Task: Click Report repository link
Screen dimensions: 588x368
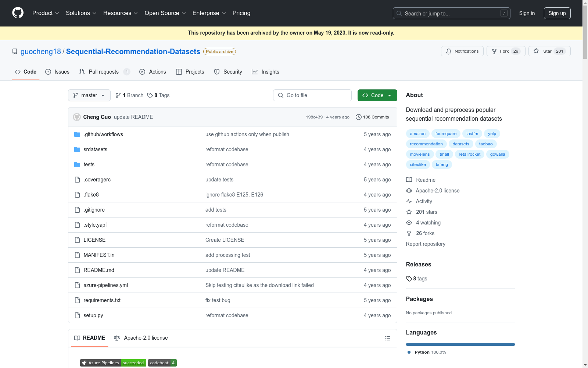Action: coord(426,244)
